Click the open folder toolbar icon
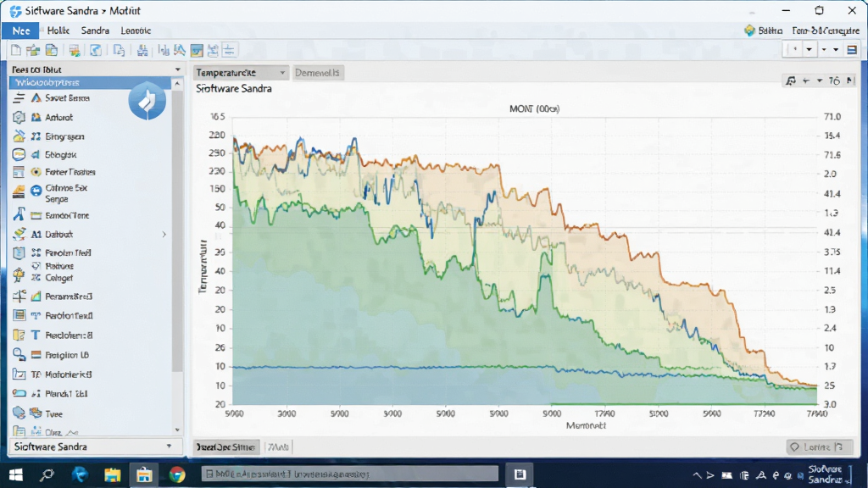Image resolution: width=868 pixels, height=488 pixels. click(33, 51)
